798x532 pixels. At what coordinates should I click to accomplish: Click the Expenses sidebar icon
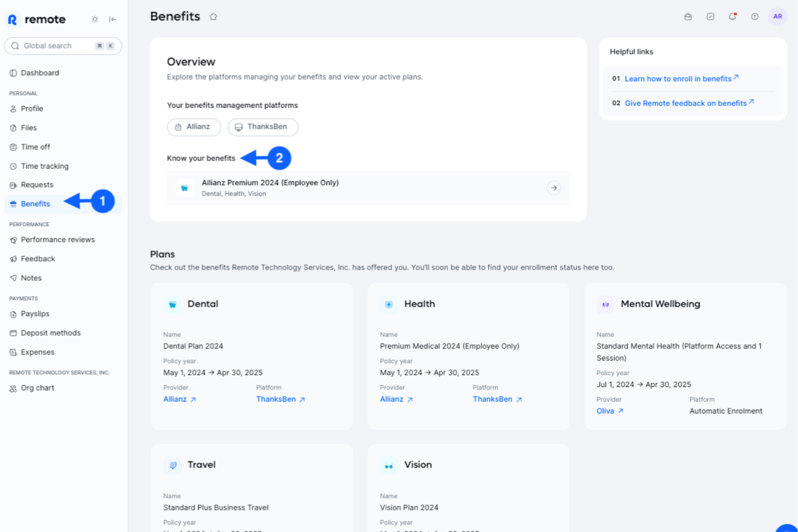pos(13,353)
